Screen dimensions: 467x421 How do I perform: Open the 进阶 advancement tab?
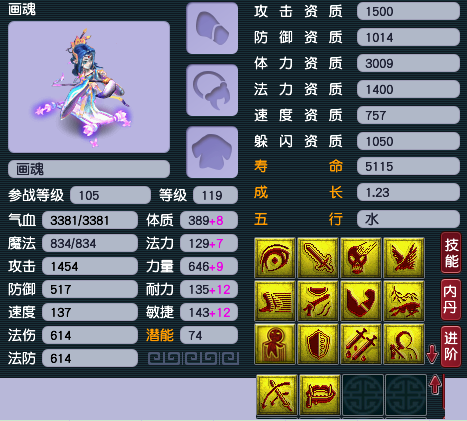coord(451,347)
